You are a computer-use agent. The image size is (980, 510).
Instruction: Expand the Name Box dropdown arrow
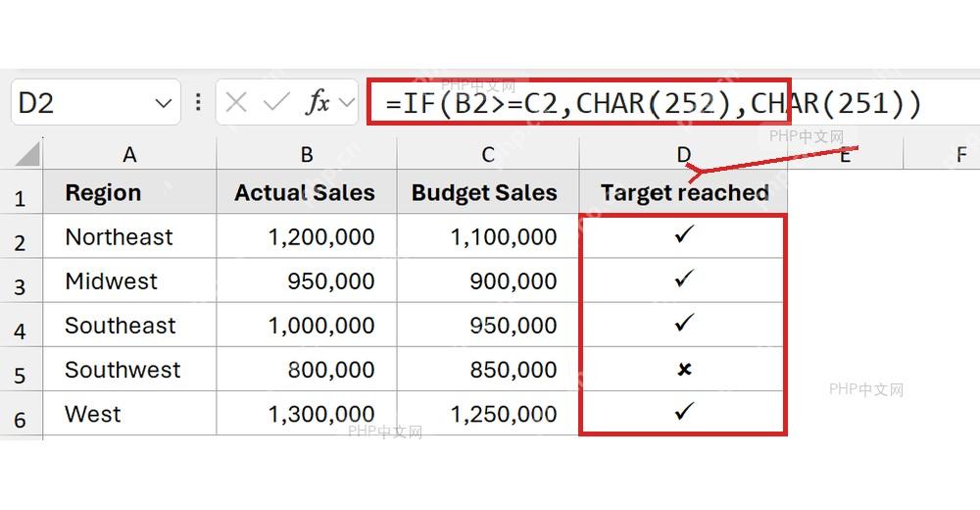[164, 103]
